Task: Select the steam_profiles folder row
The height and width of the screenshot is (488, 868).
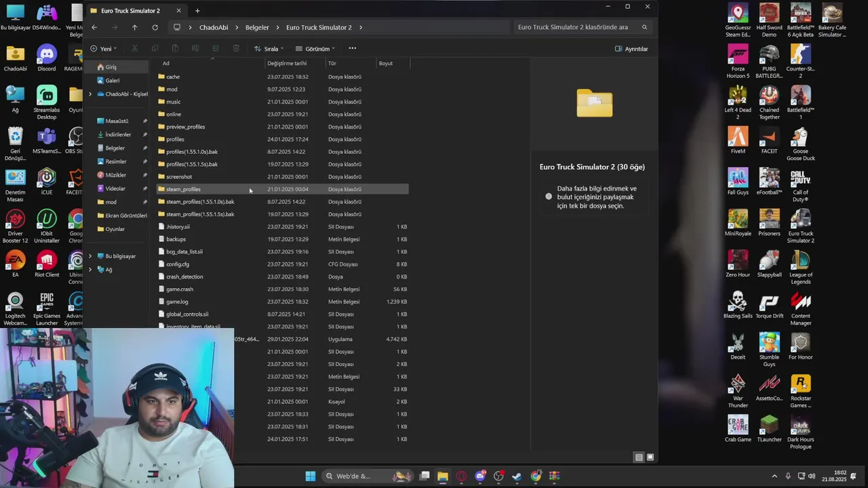Action: coord(282,189)
